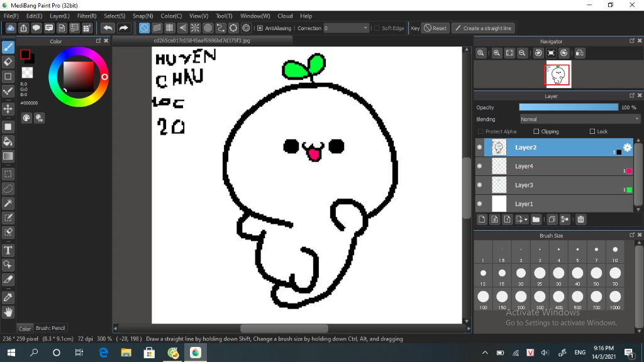The image size is (644, 362).
Task: Open the Blending mode dropdown
Action: tap(579, 119)
